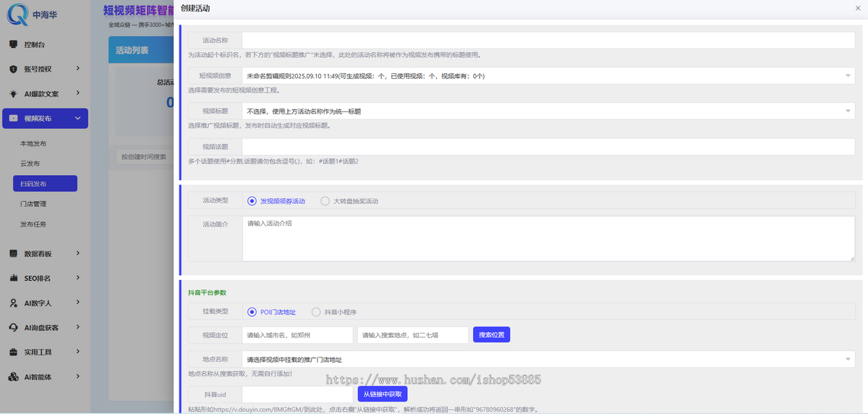Screen dimensions: 868x414
Task: Expand the SEO排名 menu chevron
Action: click(x=78, y=278)
